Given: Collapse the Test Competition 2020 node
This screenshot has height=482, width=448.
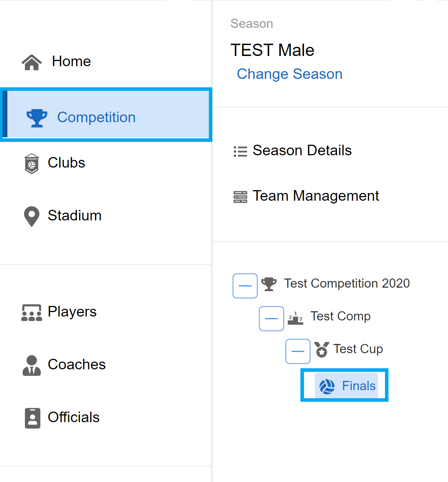Looking at the screenshot, I should [x=245, y=286].
